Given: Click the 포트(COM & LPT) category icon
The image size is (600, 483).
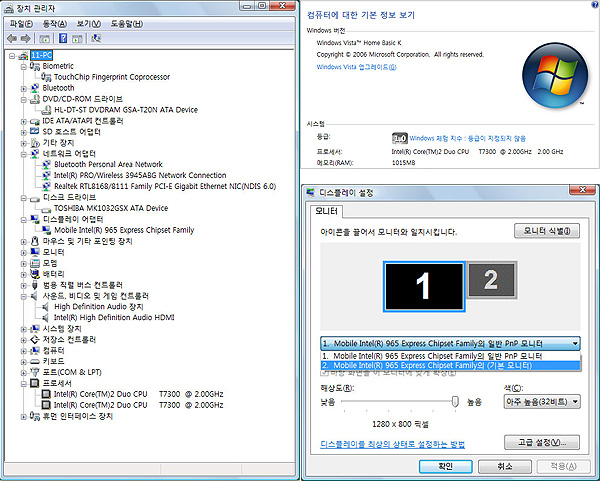Looking at the screenshot, I should (35, 372).
